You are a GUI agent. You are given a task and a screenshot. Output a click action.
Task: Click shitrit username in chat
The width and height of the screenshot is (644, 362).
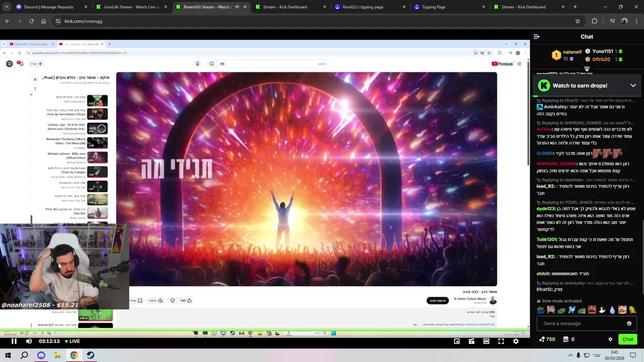click(x=543, y=274)
